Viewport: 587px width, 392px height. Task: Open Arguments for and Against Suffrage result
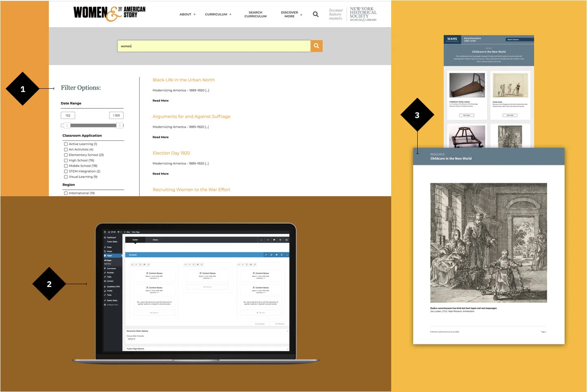point(191,116)
